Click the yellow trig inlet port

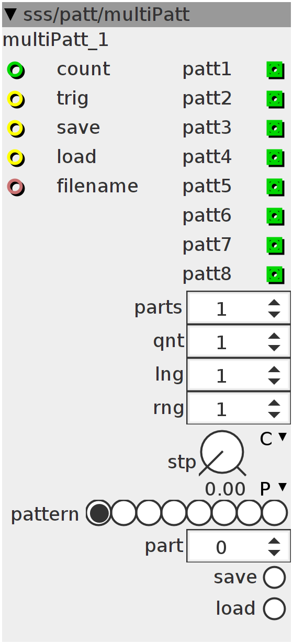(x=16, y=99)
